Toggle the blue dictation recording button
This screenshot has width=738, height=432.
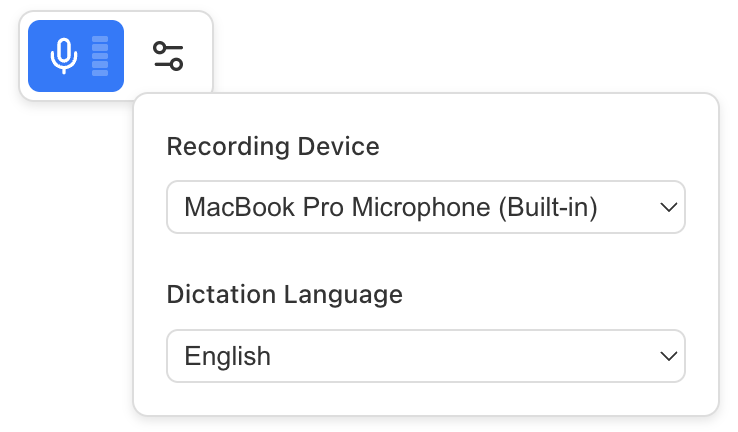pos(76,56)
